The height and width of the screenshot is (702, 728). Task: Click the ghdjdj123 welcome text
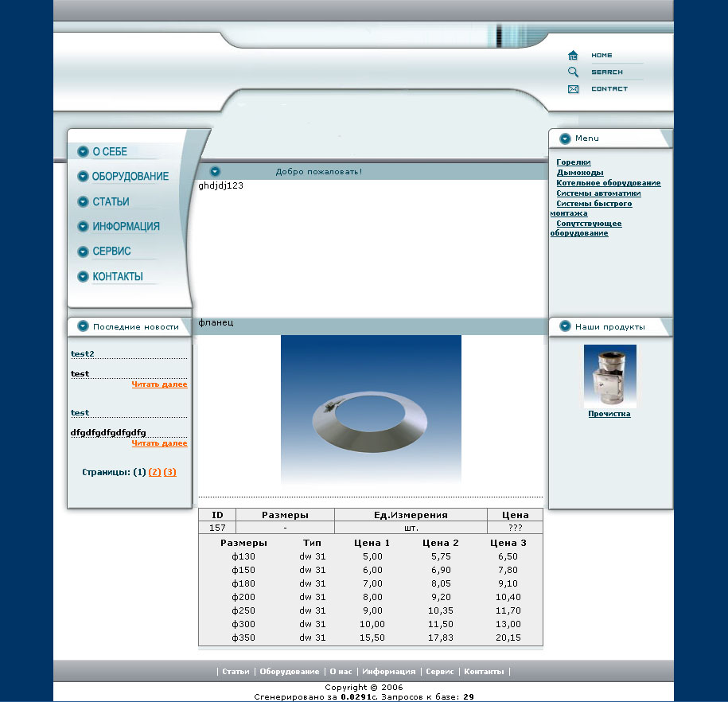click(220, 185)
